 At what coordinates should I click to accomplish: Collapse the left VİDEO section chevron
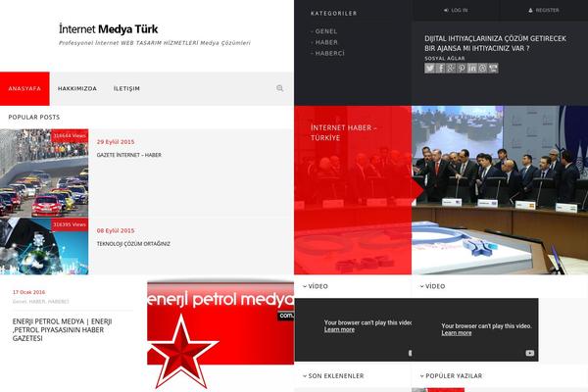point(305,286)
